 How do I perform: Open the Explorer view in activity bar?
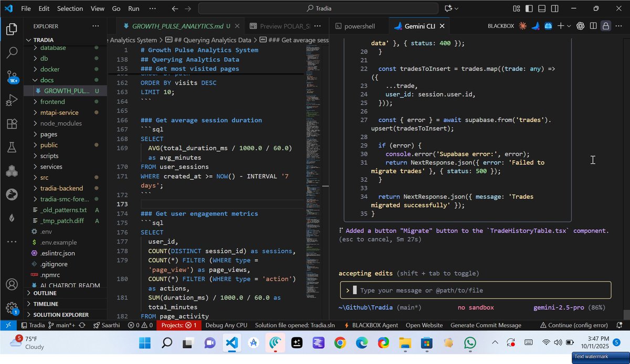(12, 29)
